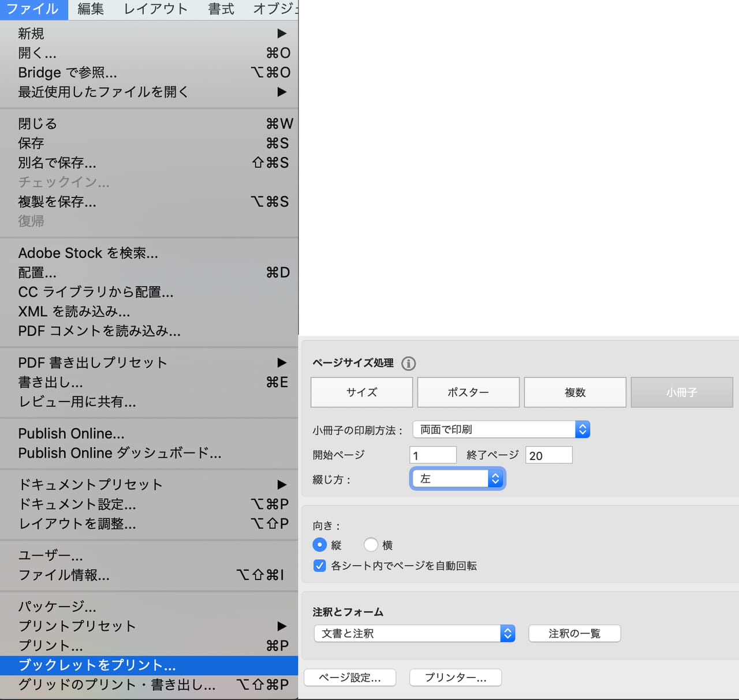Viewport: 739px width, 700px height.
Task: Open the 綴じ方 dropdown set to 左
Action: pyautogui.click(x=457, y=478)
